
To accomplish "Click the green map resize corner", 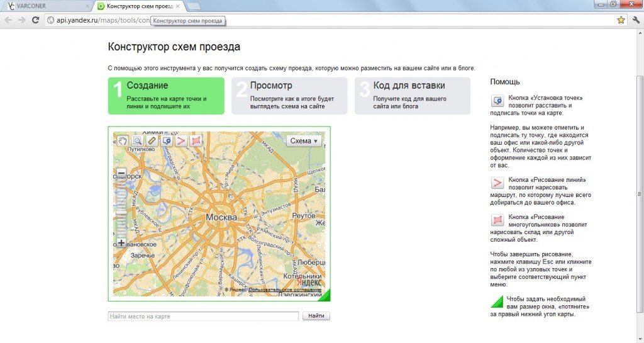I will pyautogui.click(x=325, y=295).
